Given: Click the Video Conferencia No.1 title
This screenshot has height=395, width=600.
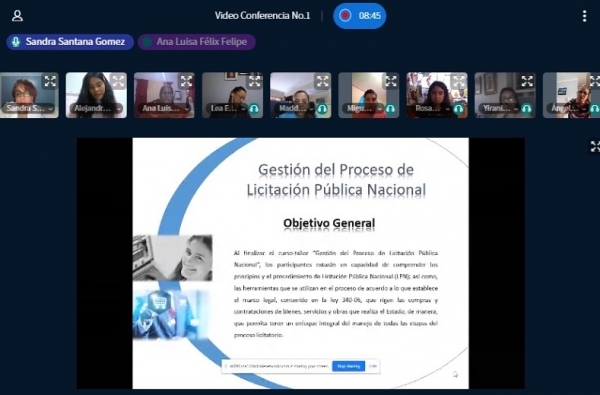Looking at the screenshot, I should click(x=262, y=16).
